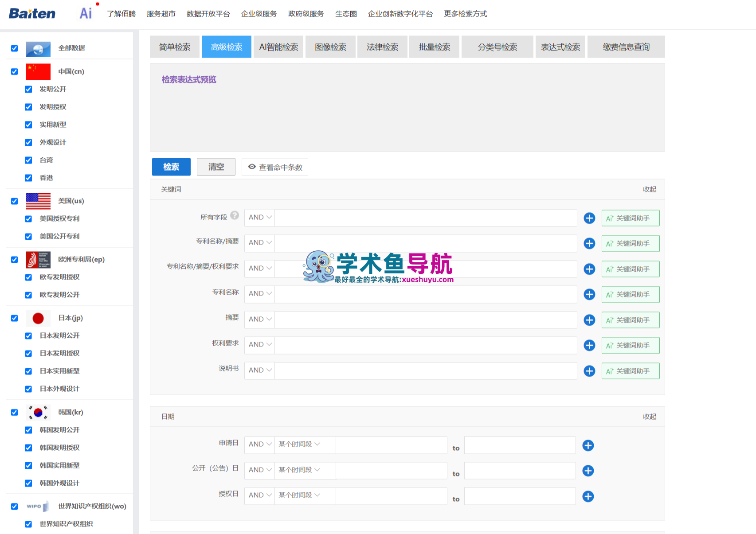The width and height of the screenshot is (756, 534).
Task: Click the plus icon in 权利要求 row
Action: pos(589,345)
